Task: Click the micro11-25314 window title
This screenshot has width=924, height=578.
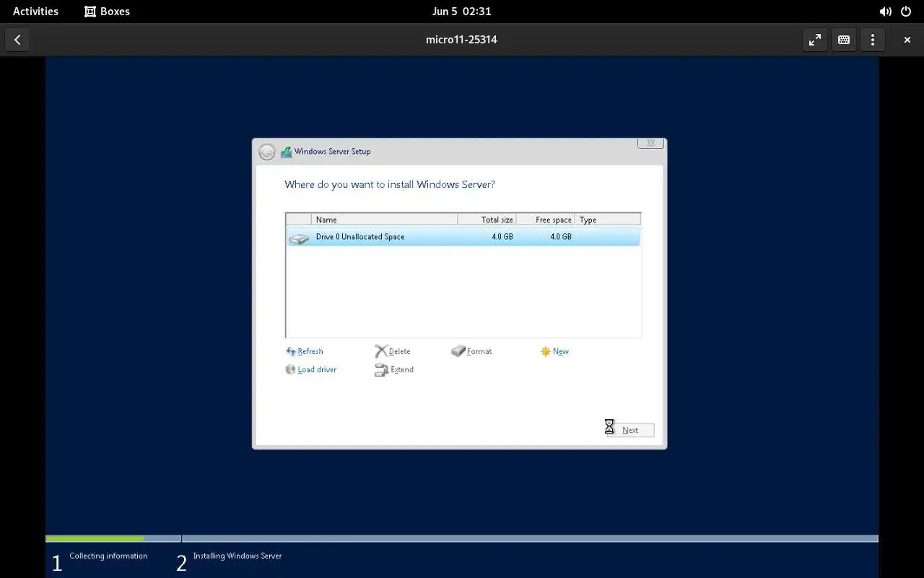Action: point(462,40)
